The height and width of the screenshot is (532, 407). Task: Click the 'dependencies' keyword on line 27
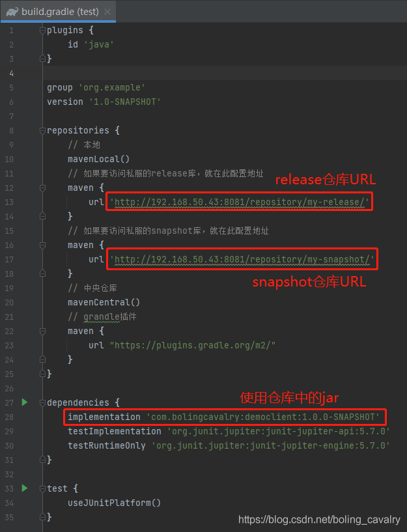coord(78,402)
